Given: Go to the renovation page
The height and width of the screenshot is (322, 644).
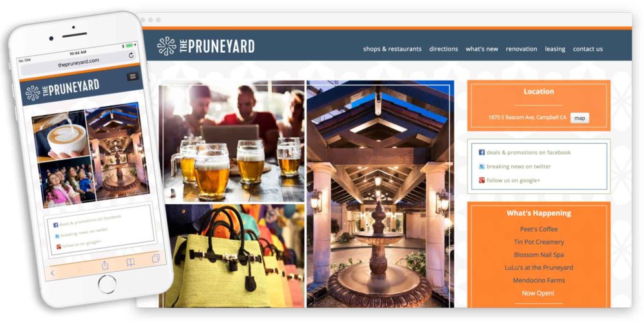Looking at the screenshot, I should (521, 49).
